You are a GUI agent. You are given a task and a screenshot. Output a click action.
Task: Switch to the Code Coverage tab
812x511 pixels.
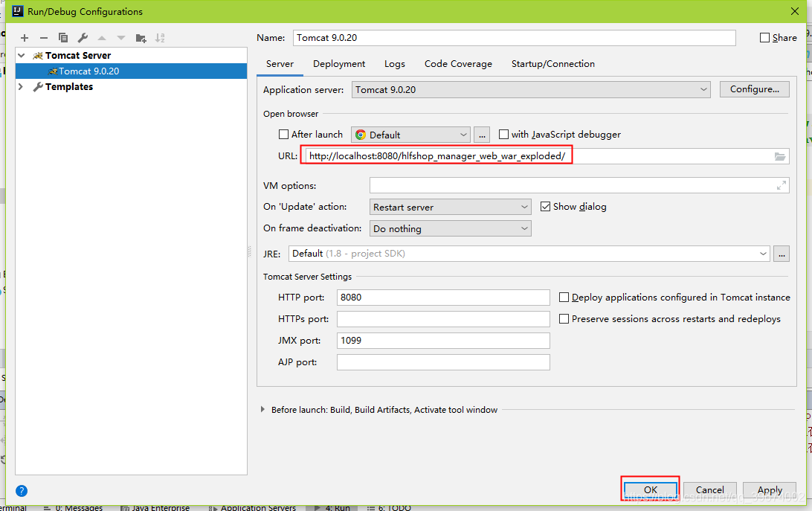coord(458,64)
